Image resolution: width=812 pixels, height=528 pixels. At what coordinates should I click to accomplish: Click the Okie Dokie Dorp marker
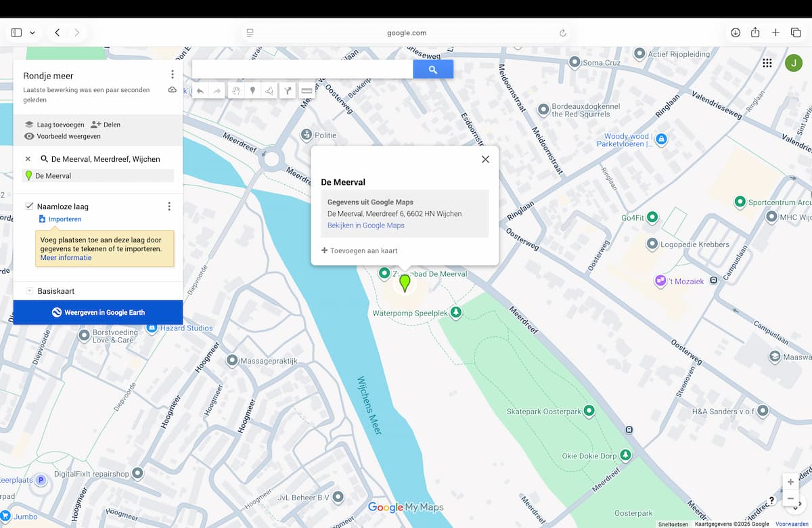[626, 456]
